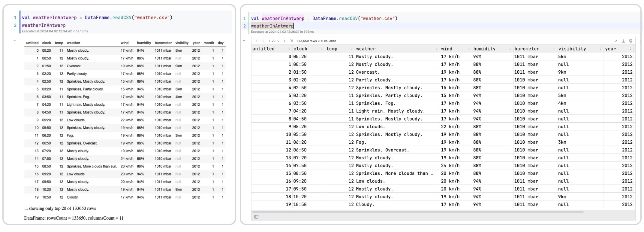Sort by the humidity column arrows

pyautogui.click(x=510, y=49)
